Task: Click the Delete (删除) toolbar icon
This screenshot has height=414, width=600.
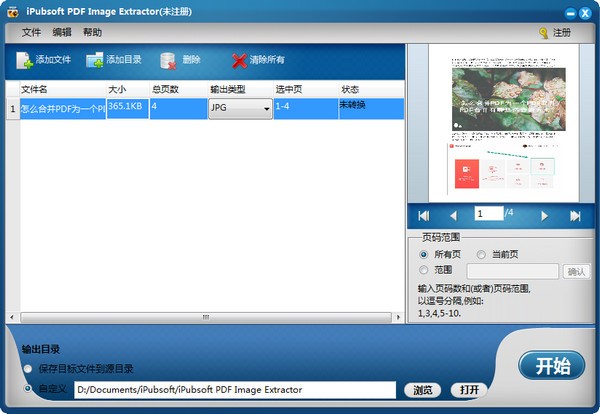Action: tap(168, 60)
